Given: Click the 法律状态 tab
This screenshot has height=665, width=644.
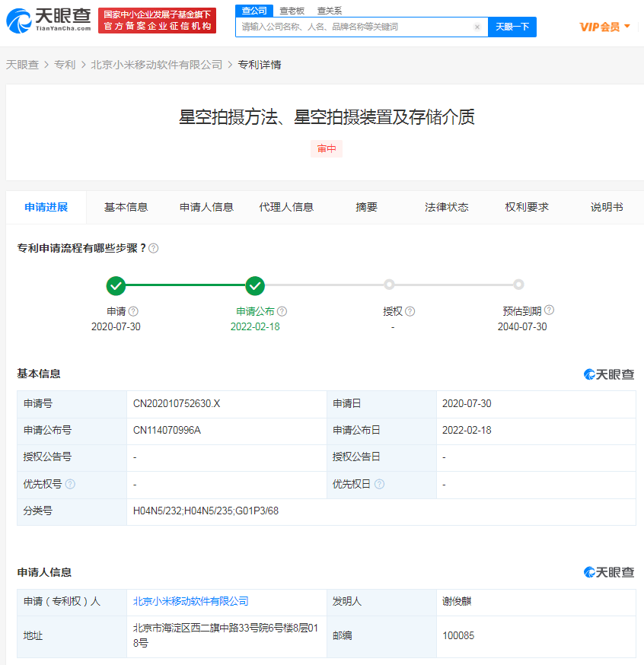Looking at the screenshot, I should coord(447,206).
